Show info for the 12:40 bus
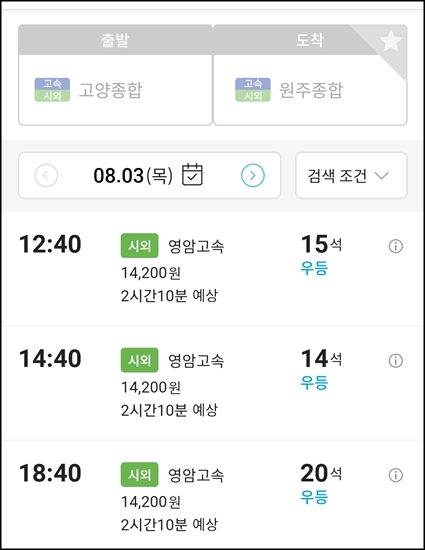 [x=396, y=246]
